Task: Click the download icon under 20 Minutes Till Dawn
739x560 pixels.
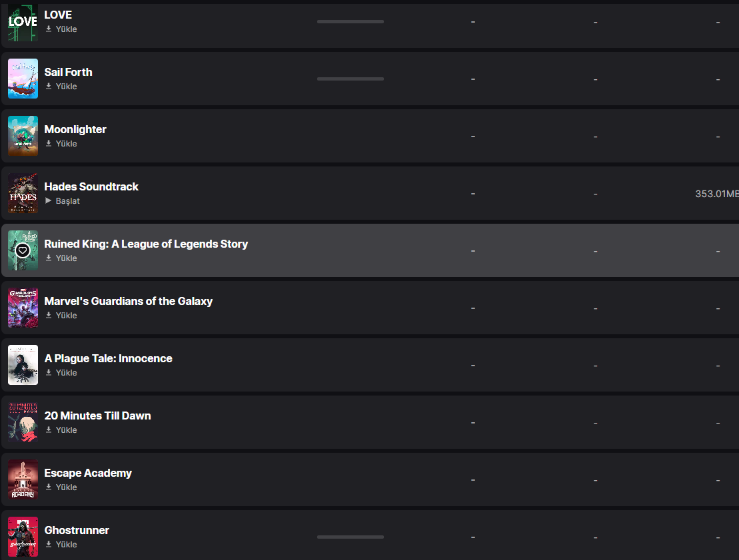Action: pos(49,430)
